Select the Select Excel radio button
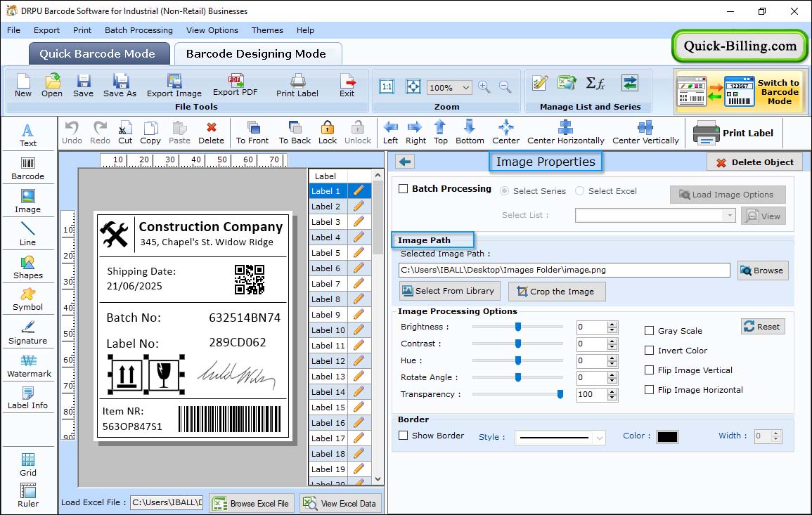812x515 pixels. (x=579, y=191)
